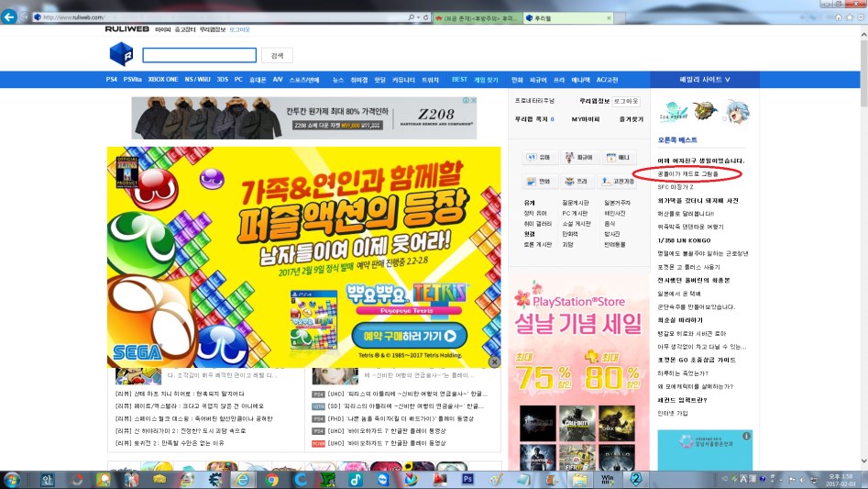
Task: Open the PS4 menu in blue navigation bar
Action: click(111, 80)
